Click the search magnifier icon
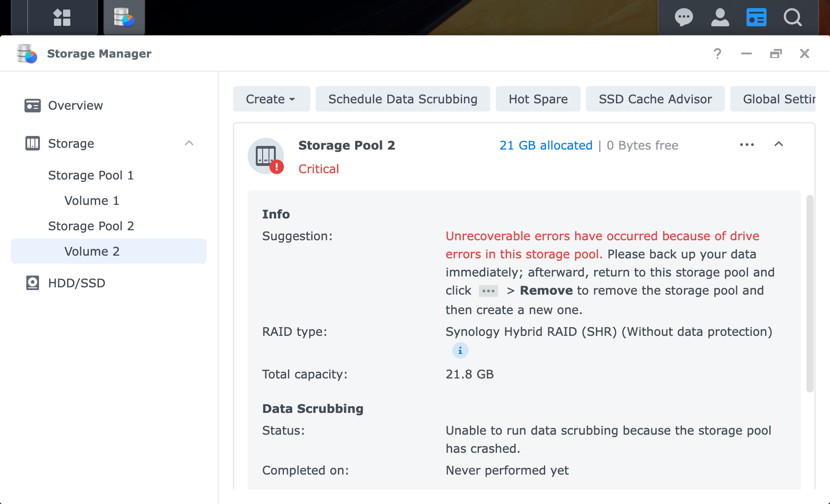 pyautogui.click(x=792, y=18)
